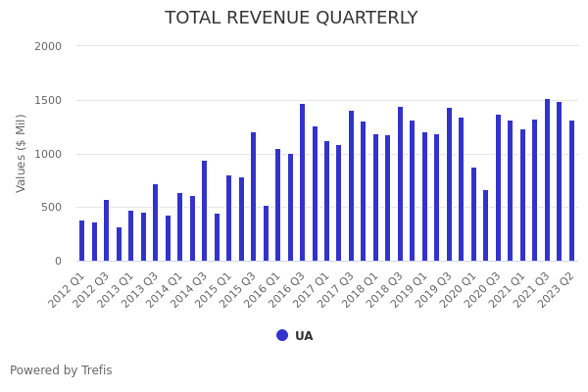Viewport: 588px width, 392px height.
Task: Select the bar above 2018 Q3
Action: [400, 184]
